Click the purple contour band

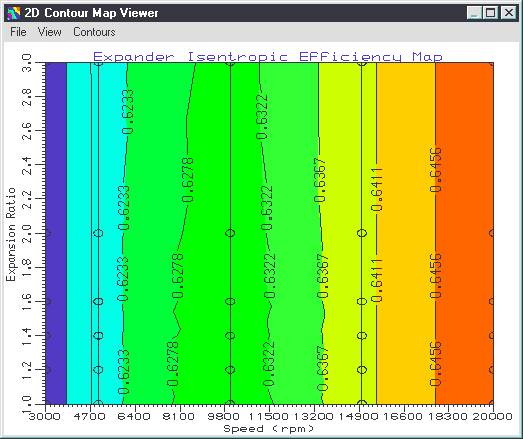[56, 234]
